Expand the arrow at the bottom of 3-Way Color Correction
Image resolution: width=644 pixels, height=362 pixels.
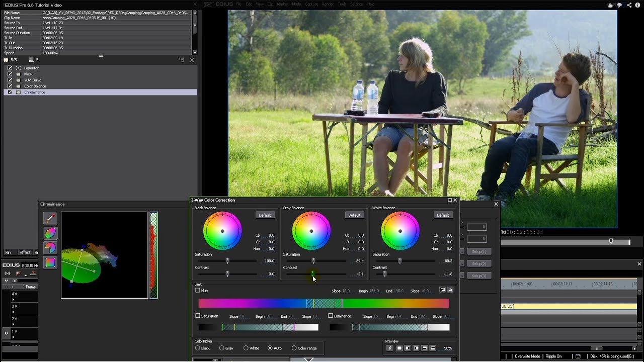pyautogui.click(x=307, y=359)
